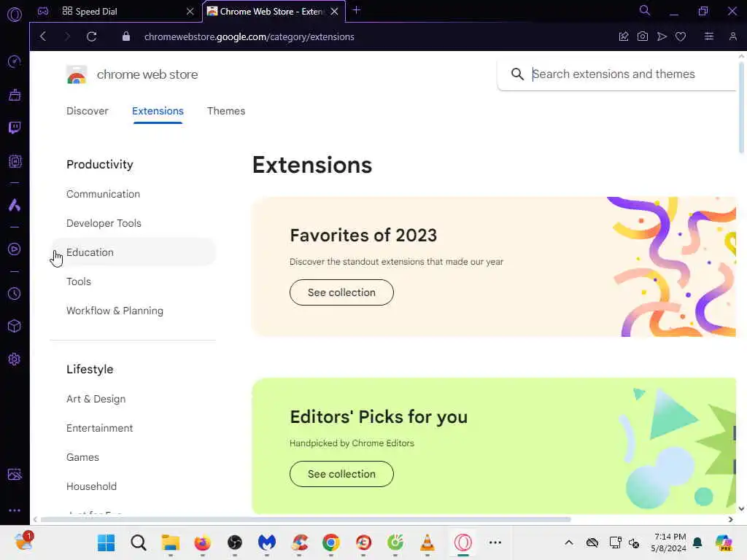Screen dimensions: 747x560
Task: Close the Chrome Web Store tab
Action: click(x=334, y=12)
